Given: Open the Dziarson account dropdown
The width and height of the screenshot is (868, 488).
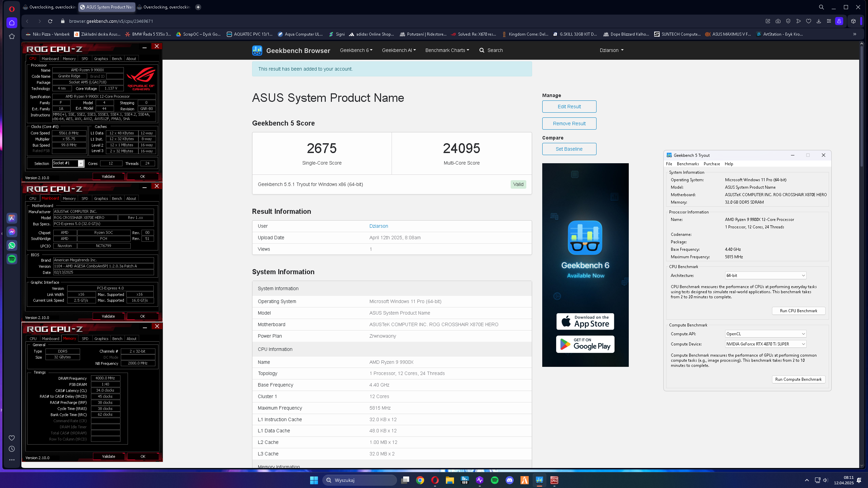Looking at the screenshot, I should (611, 50).
